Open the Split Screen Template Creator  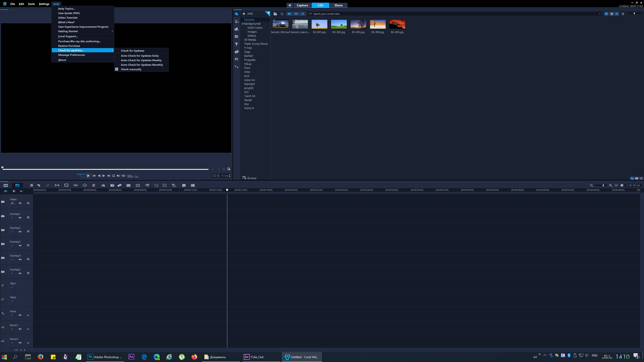(138, 185)
